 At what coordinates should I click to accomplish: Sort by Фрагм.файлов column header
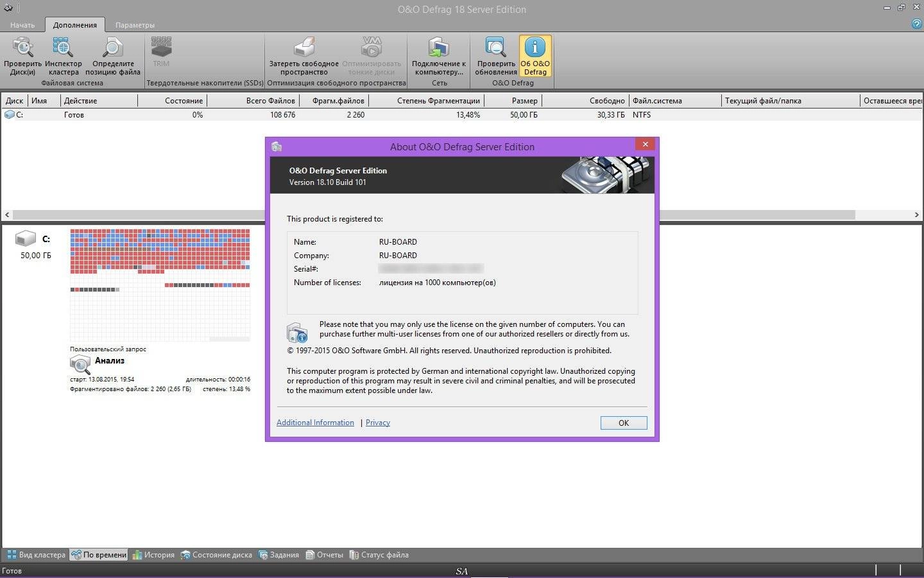334,101
